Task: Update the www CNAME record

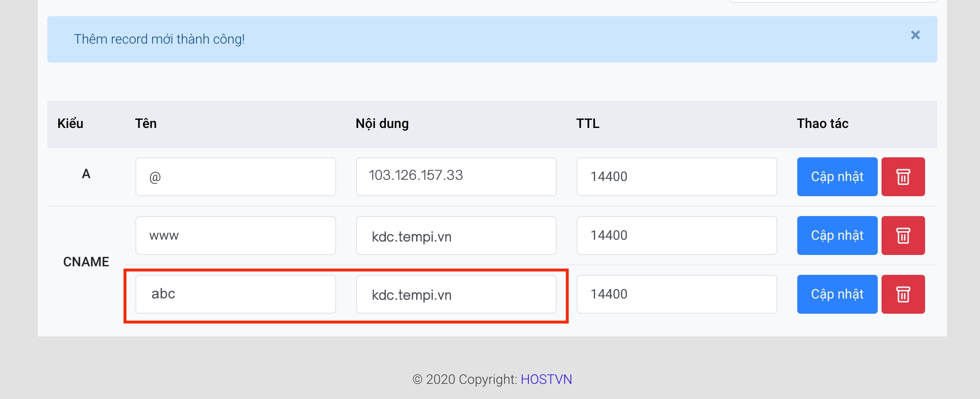Action: pyautogui.click(x=837, y=236)
